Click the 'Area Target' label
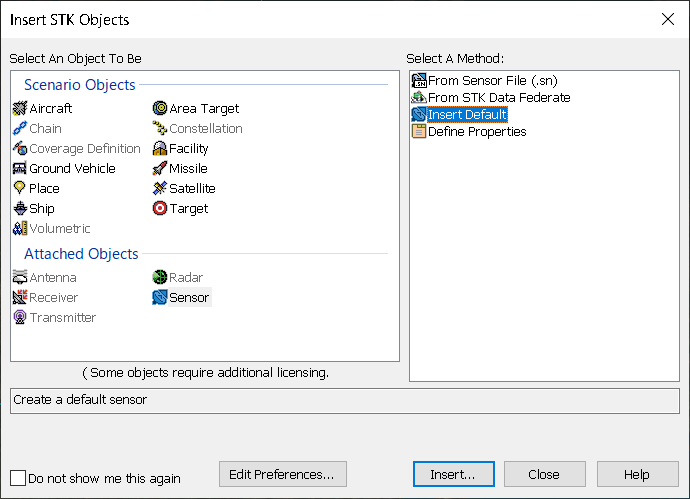 [x=204, y=108]
